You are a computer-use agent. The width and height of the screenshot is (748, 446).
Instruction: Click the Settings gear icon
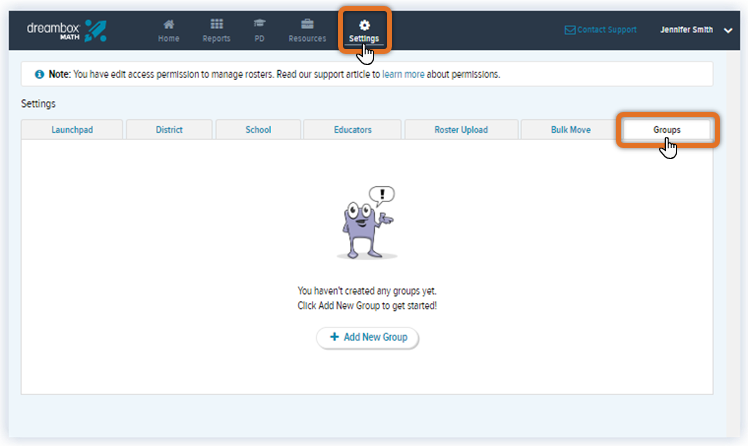(364, 24)
